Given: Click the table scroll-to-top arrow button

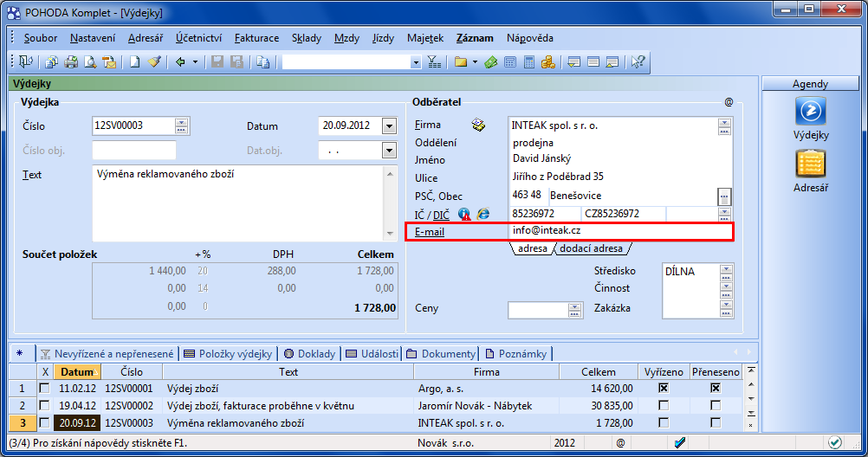Looking at the screenshot, I should [751, 370].
